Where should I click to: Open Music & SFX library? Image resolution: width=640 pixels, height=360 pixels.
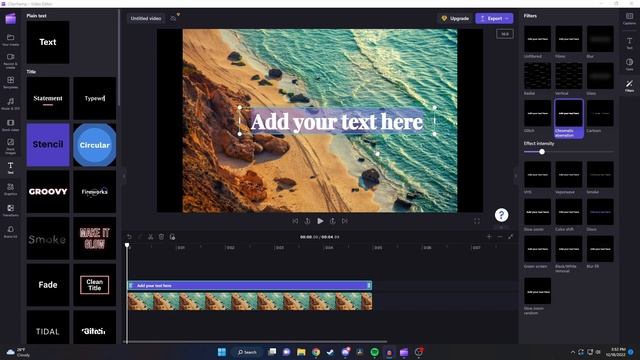[11, 103]
